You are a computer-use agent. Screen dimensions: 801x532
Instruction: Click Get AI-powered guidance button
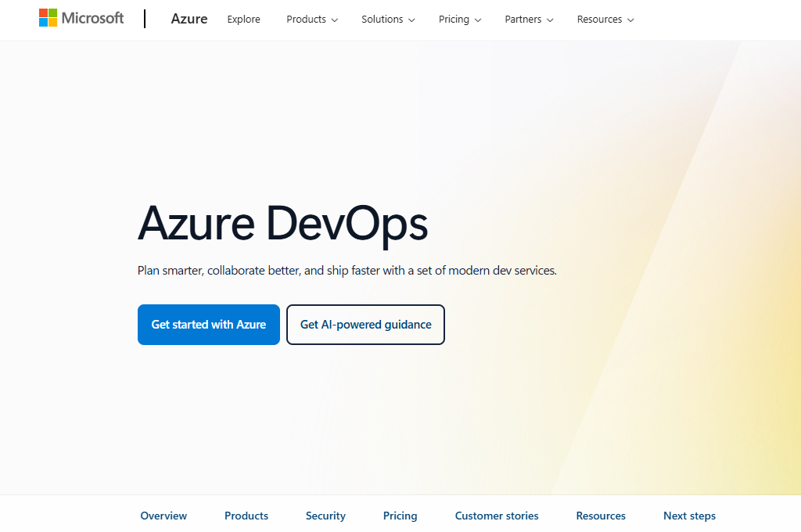coord(366,325)
